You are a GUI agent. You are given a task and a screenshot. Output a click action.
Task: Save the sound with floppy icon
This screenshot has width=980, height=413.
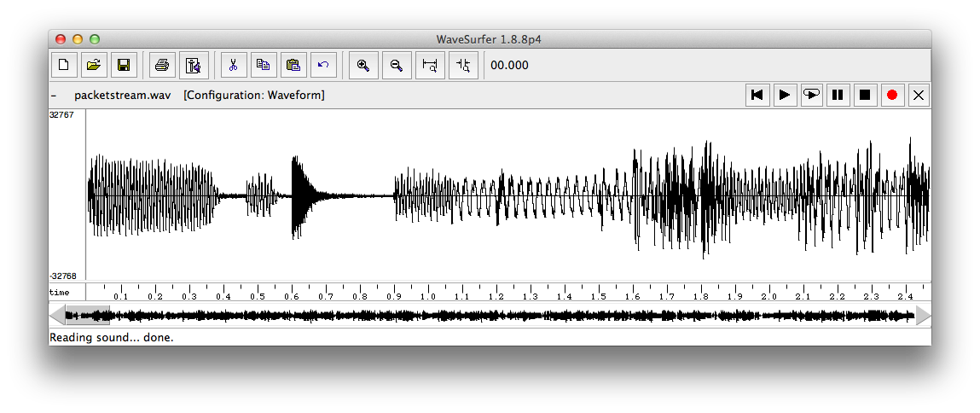click(124, 65)
